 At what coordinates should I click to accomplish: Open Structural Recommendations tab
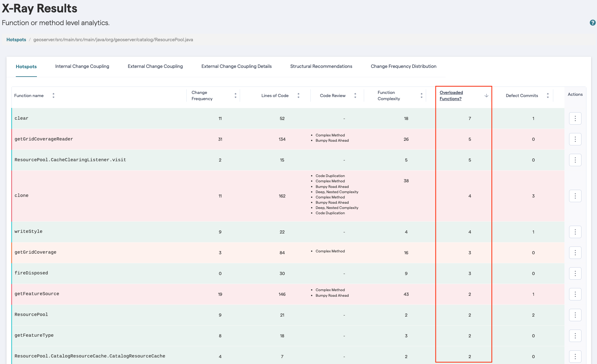pos(321,66)
